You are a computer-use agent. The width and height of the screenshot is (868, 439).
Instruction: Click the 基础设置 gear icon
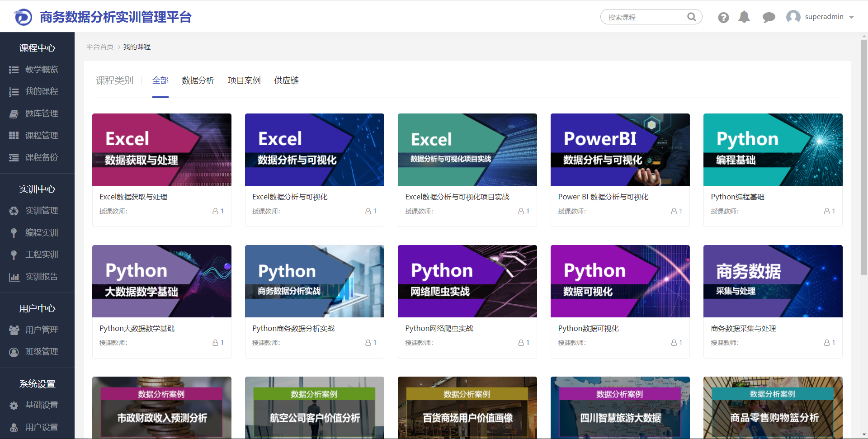[14, 406]
